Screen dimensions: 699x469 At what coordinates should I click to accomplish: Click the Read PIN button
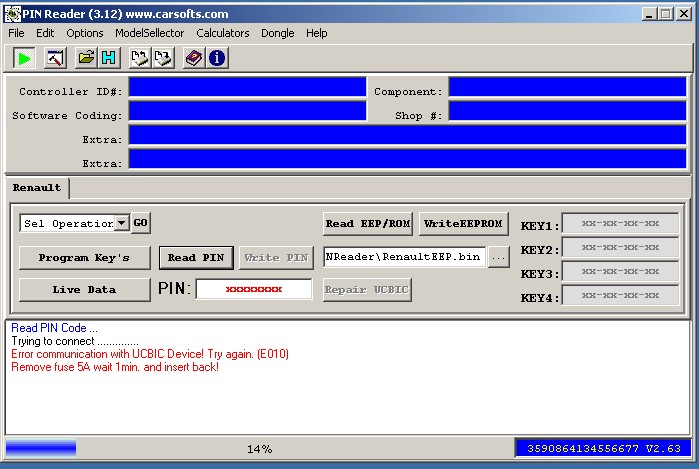click(196, 258)
